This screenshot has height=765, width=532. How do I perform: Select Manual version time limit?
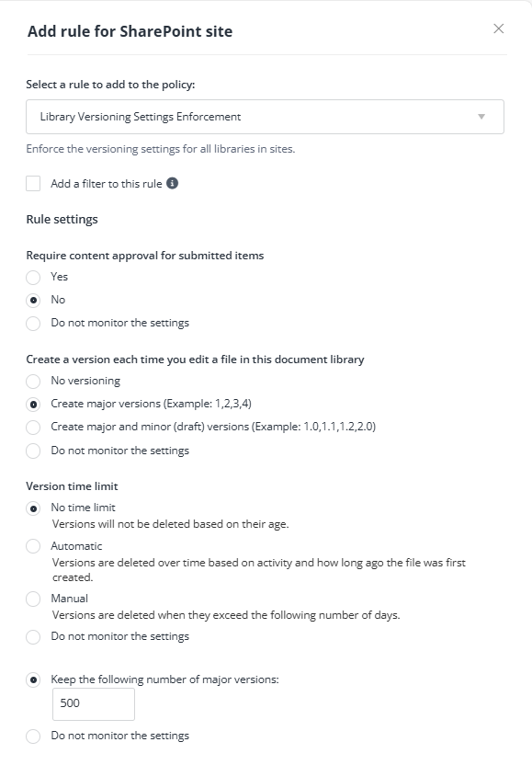pyautogui.click(x=33, y=599)
